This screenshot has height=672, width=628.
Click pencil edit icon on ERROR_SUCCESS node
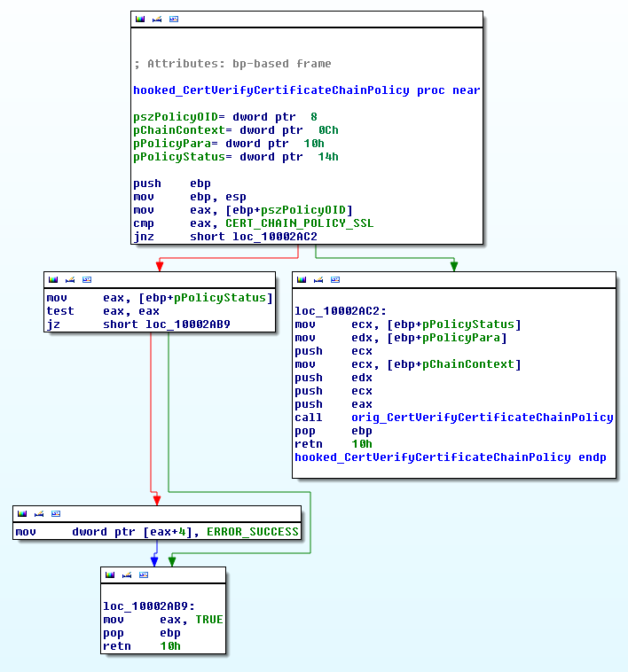39,514
